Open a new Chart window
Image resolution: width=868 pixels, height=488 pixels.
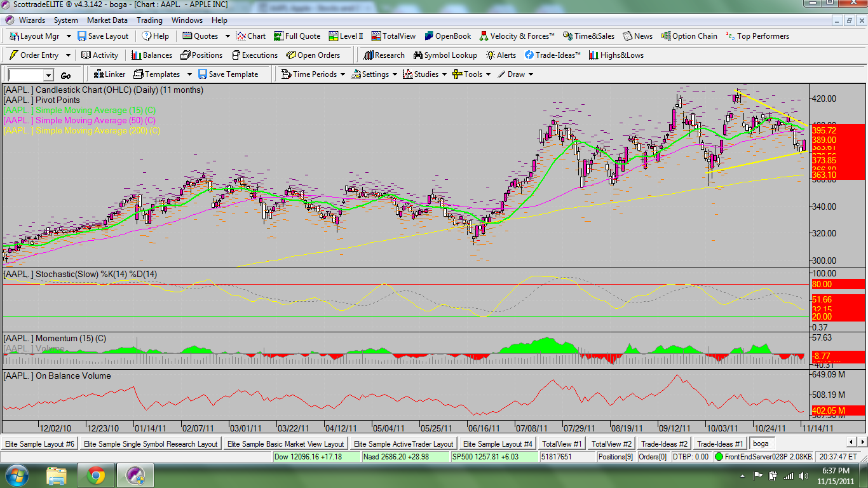tap(251, 36)
